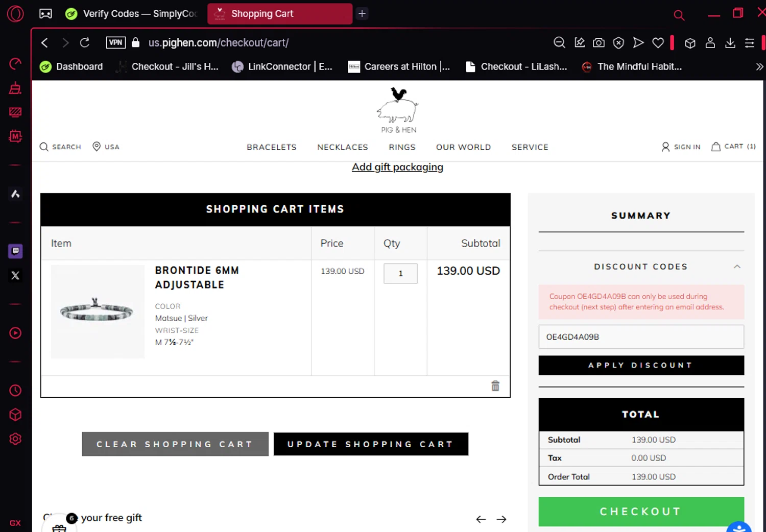This screenshot has height=532, width=766.
Task: Select the Shopping Cart tab
Action: [x=280, y=14]
